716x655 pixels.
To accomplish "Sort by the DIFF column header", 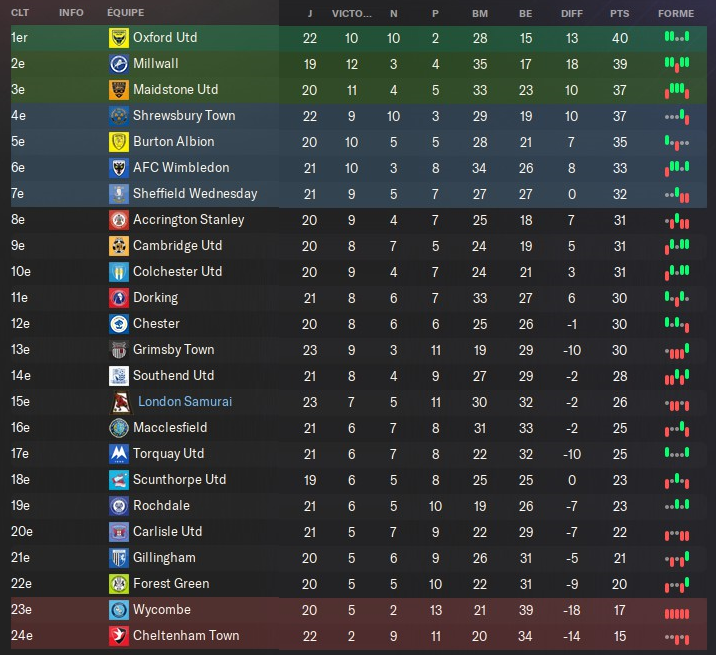I will coord(571,13).
